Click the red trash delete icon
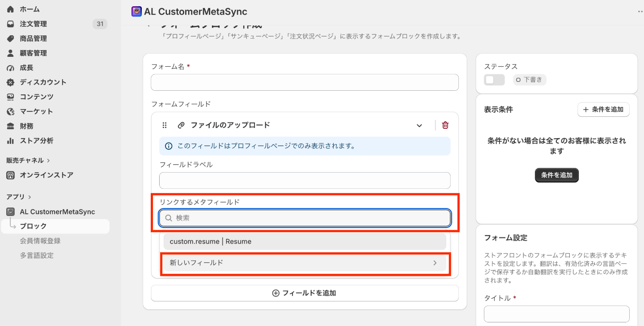The height and width of the screenshot is (326, 644). pyautogui.click(x=445, y=125)
